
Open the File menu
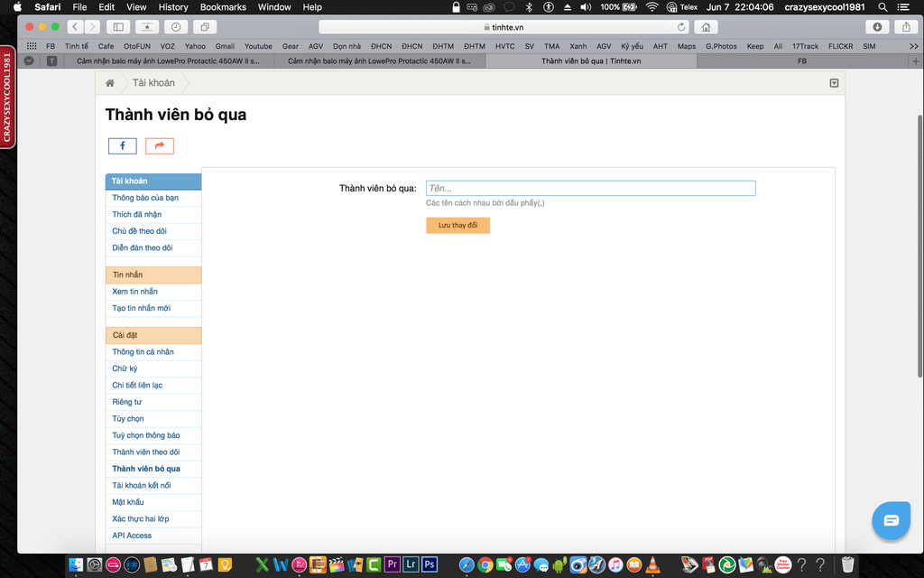(x=79, y=7)
